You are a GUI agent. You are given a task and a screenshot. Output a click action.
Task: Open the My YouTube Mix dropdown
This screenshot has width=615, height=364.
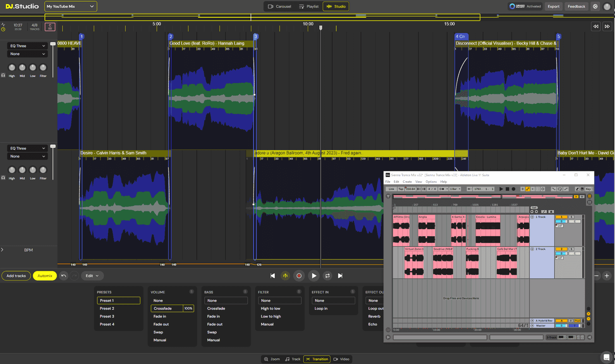70,7
